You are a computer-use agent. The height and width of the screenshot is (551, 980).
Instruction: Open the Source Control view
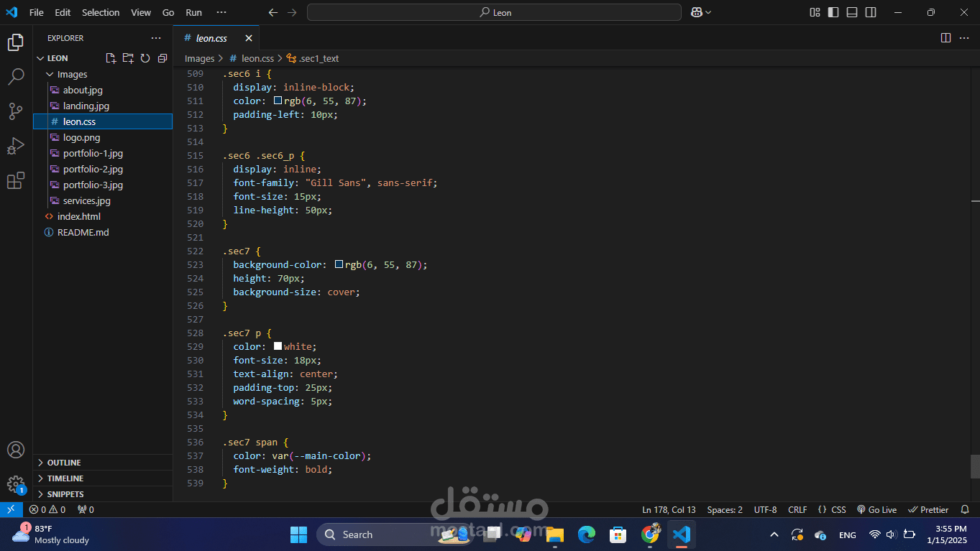click(16, 111)
